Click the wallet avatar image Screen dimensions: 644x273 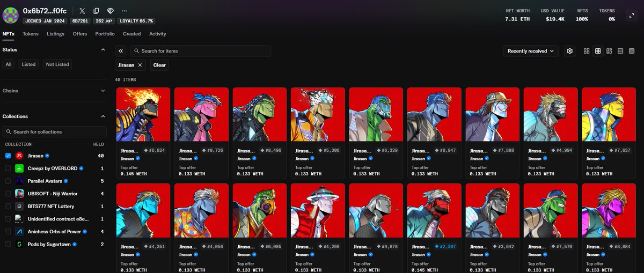(10, 15)
